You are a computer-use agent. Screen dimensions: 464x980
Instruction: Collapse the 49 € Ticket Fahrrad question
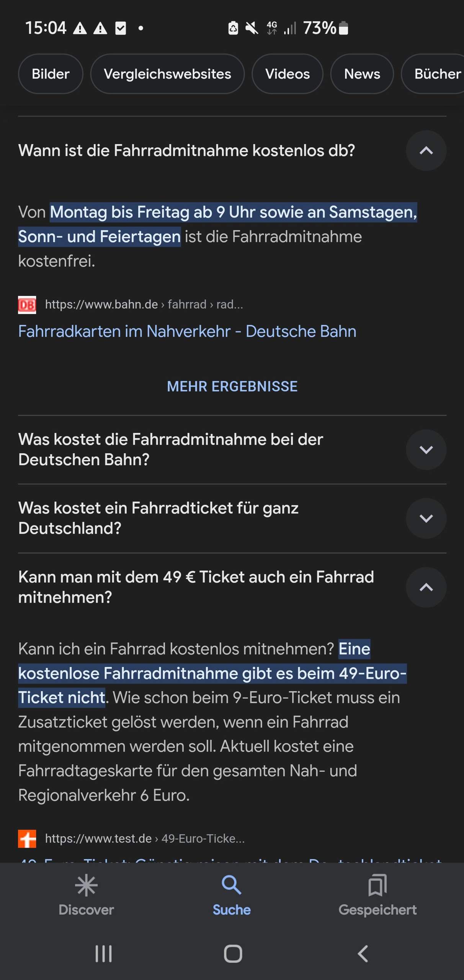pyautogui.click(x=426, y=587)
